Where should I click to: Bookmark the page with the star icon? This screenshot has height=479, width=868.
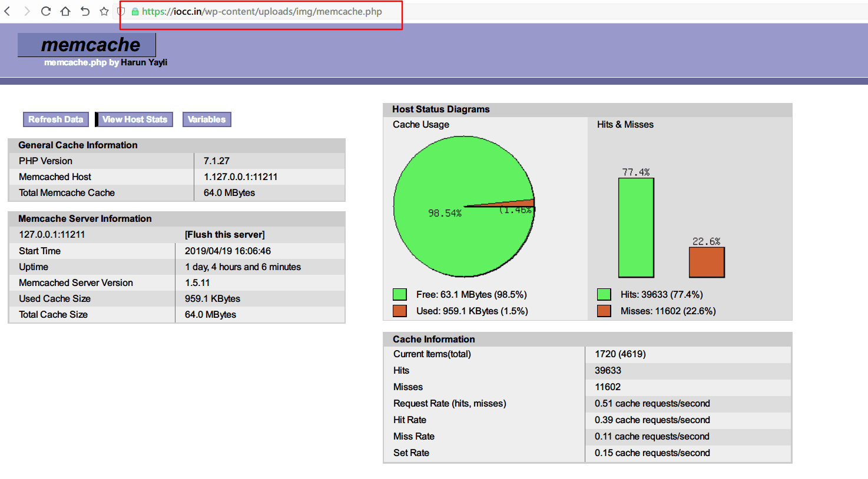tap(104, 11)
